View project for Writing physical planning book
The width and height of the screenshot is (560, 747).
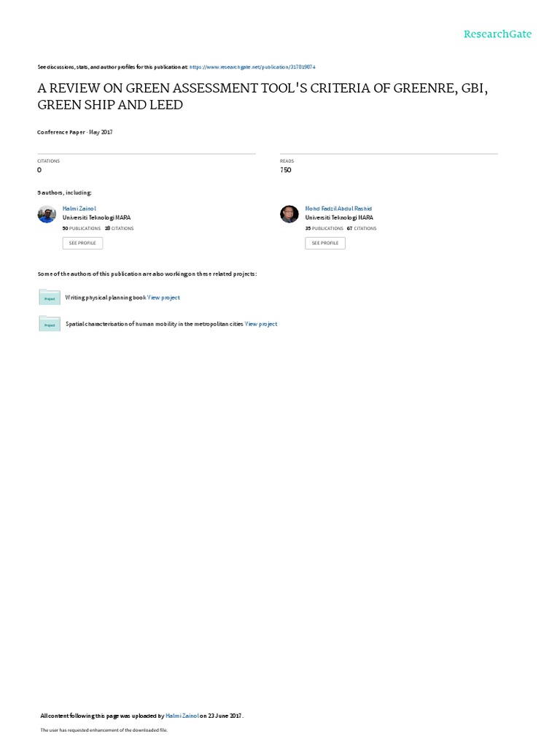[x=163, y=298]
